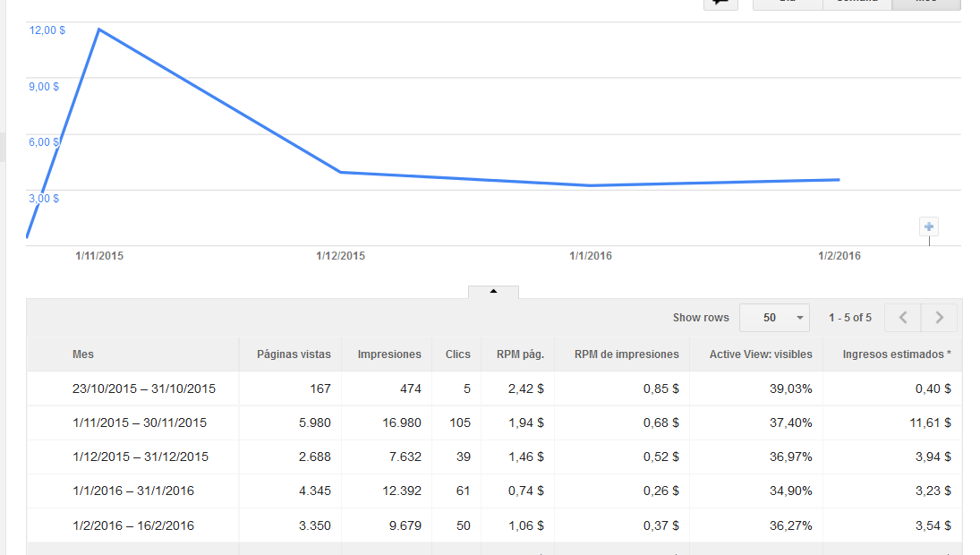Select the 1/1/2016 – 31/1/2016 row label
Screen dimensions: 980x555
(x=133, y=491)
